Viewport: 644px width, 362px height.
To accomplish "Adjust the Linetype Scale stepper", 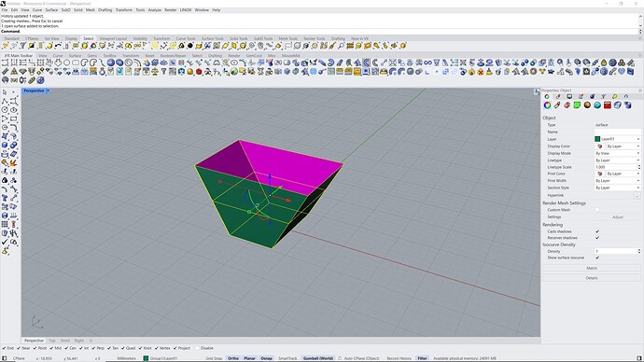I will [x=638, y=167].
